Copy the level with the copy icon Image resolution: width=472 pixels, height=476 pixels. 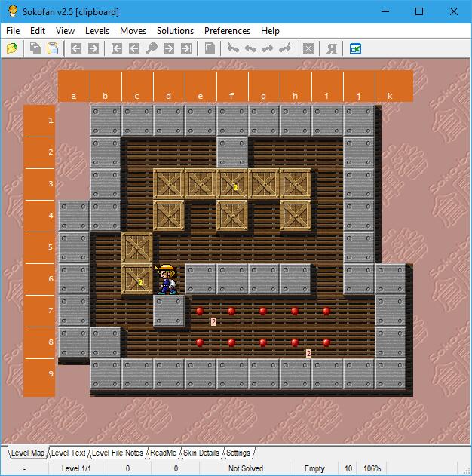35,48
